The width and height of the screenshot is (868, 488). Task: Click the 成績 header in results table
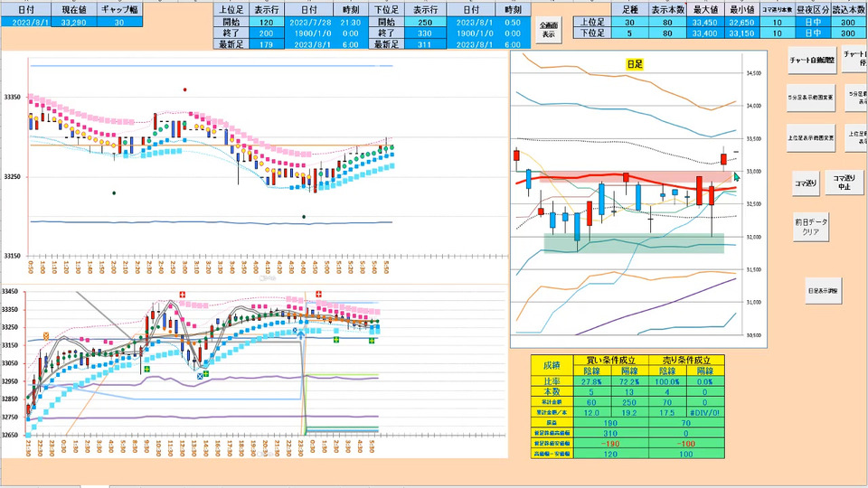[x=552, y=365]
